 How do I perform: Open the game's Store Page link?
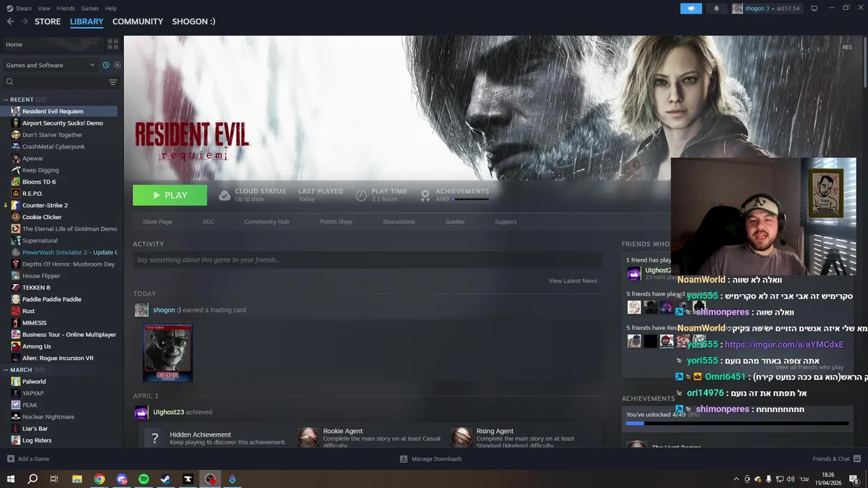coord(157,222)
